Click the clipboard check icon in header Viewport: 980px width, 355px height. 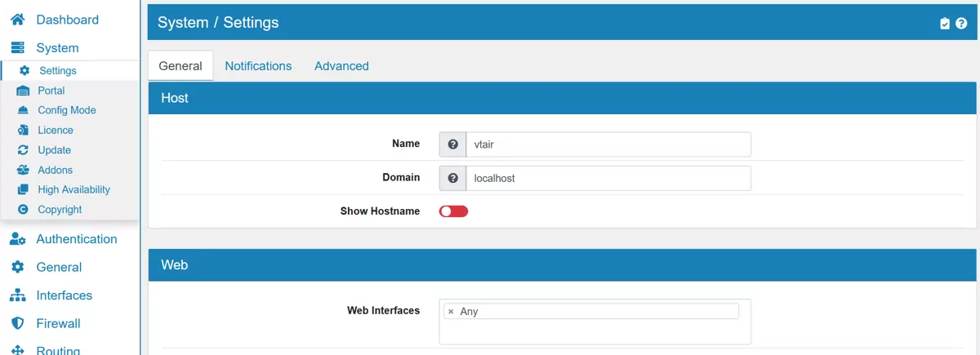click(x=945, y=24)
